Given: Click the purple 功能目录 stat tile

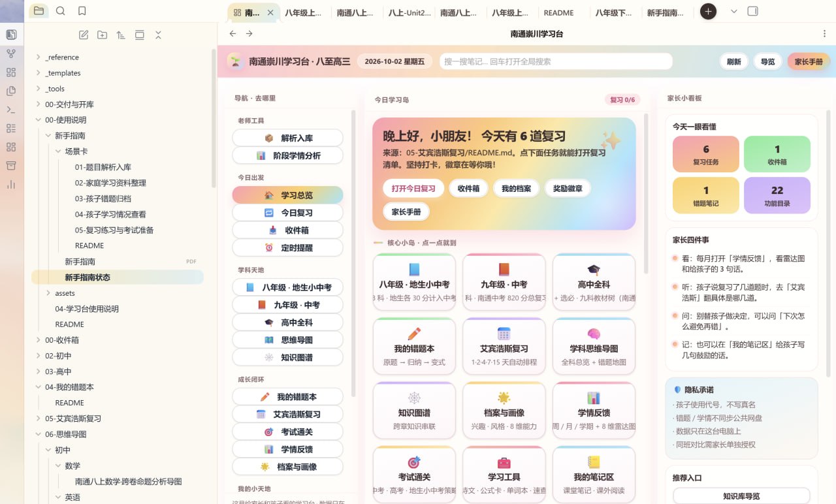Looking at the screenshot, I should click(777, 196).
